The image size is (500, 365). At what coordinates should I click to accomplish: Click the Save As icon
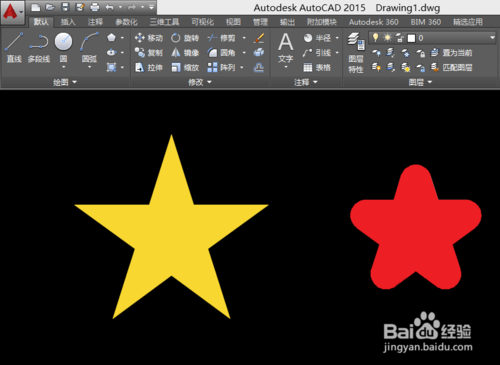pos(80,7)
